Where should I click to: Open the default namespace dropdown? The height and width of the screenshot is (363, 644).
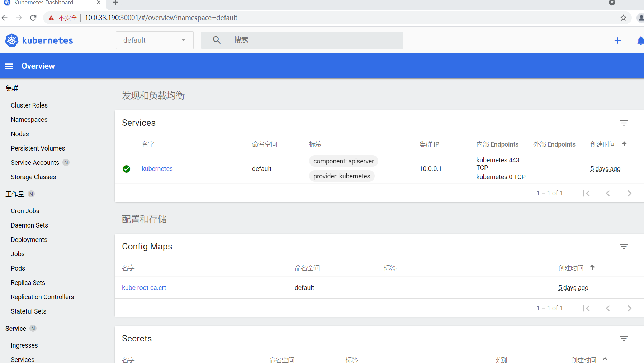pyautogui.click(x=155, y=40)
